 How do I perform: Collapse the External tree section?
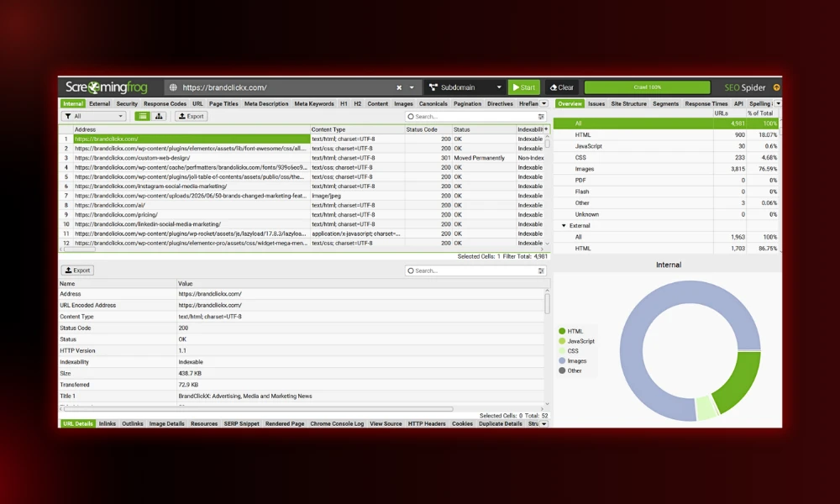[564, 225]
